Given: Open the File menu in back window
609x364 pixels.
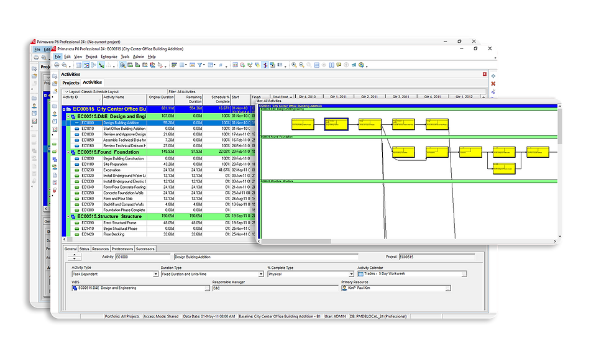Looking at the screenshot, I should pos(37,49).
